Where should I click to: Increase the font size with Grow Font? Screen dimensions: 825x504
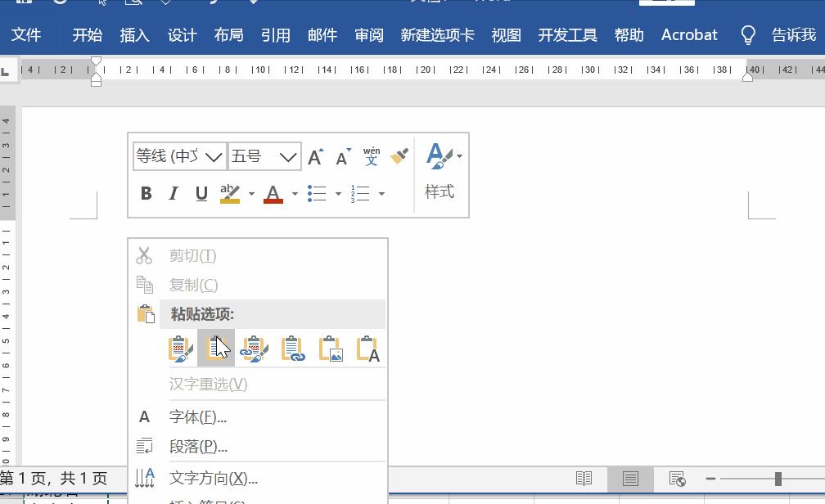(315, 155)
